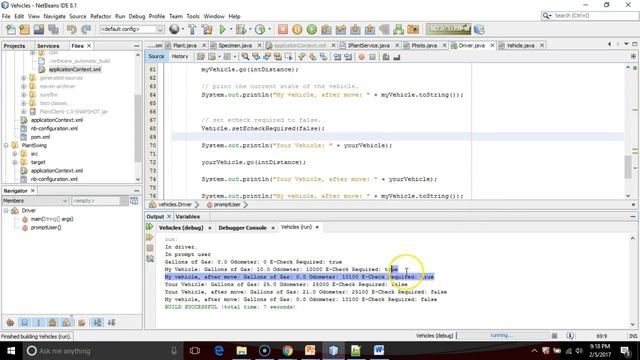
Task: Select promptUser() in Navigator
Action: pyautogui.click(x=46, y=227)
